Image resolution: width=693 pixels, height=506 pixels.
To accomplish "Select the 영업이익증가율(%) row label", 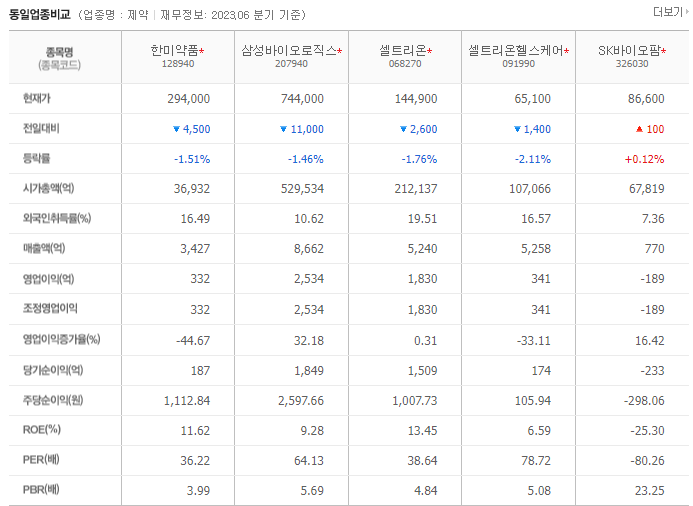I will coord(61,339).
